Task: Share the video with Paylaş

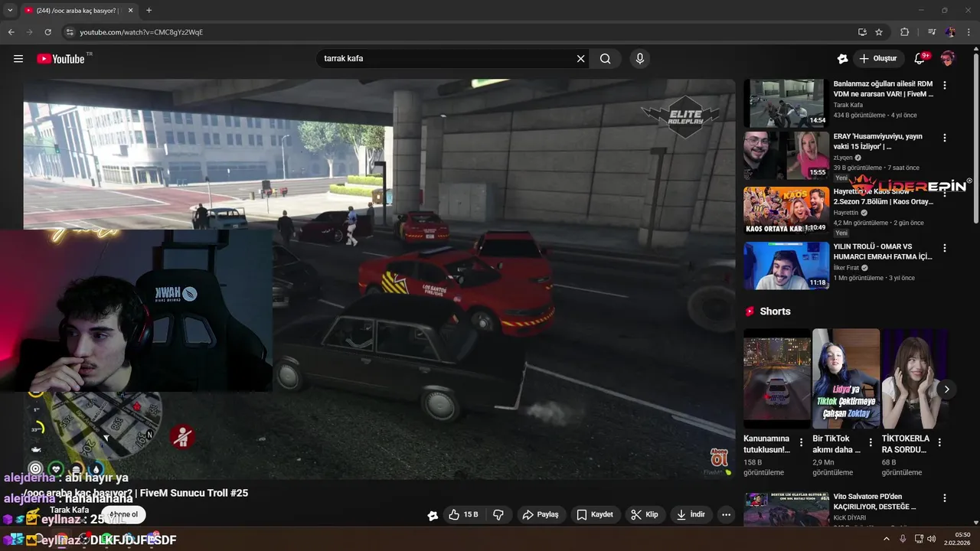Action: pyautogui.click(x=541, y=514)
